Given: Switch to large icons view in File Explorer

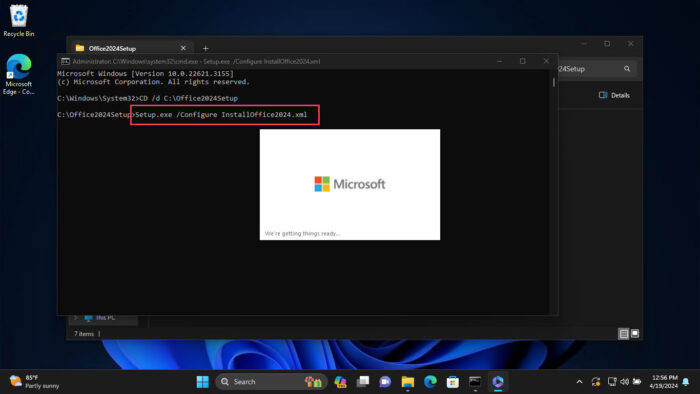Looking at the screenshot, I should click(635, 333).
